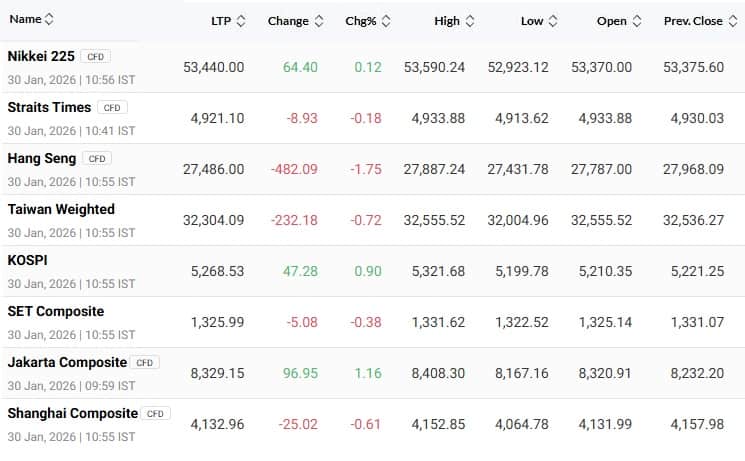Select SET Composite LTP value 1,325.99
Screen dimensions: 745x461
pyautogui.click(x=218, y=322)
